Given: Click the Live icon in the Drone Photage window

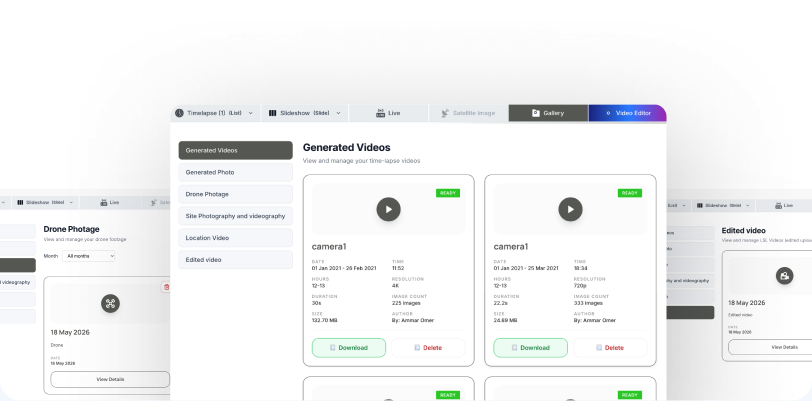Looking at the screenshot, I should [x=104, y=203].
